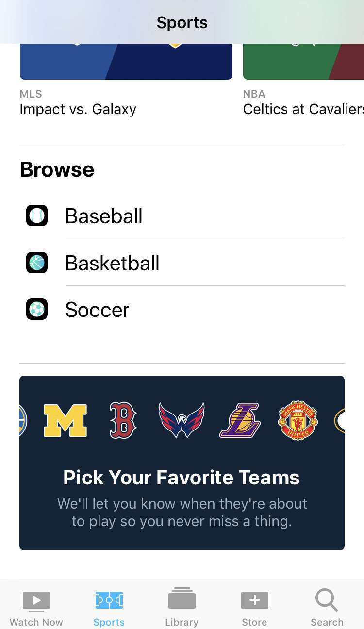Screen dimensions: 364x629
Task: Browse the Baseball category
Action: click(x=104, y=216)
